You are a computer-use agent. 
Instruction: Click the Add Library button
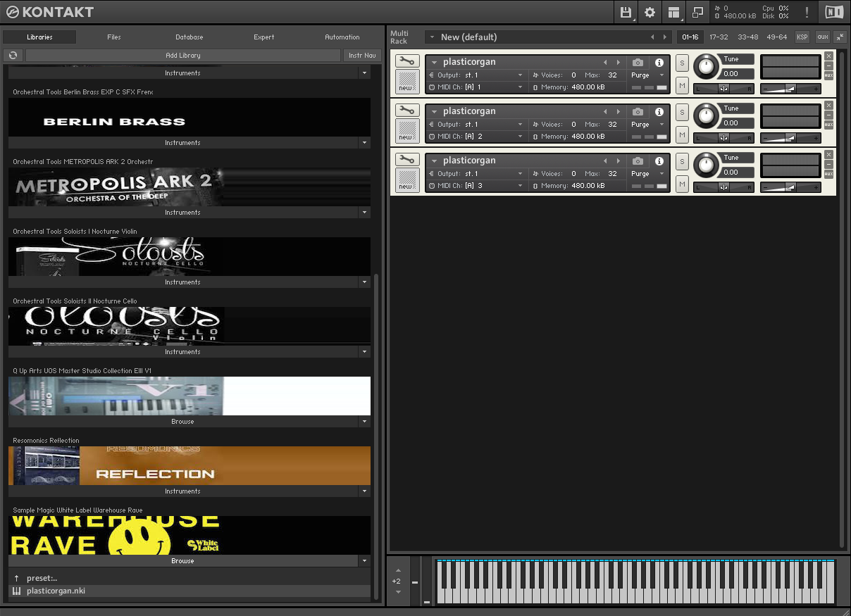tap(183, 55)
